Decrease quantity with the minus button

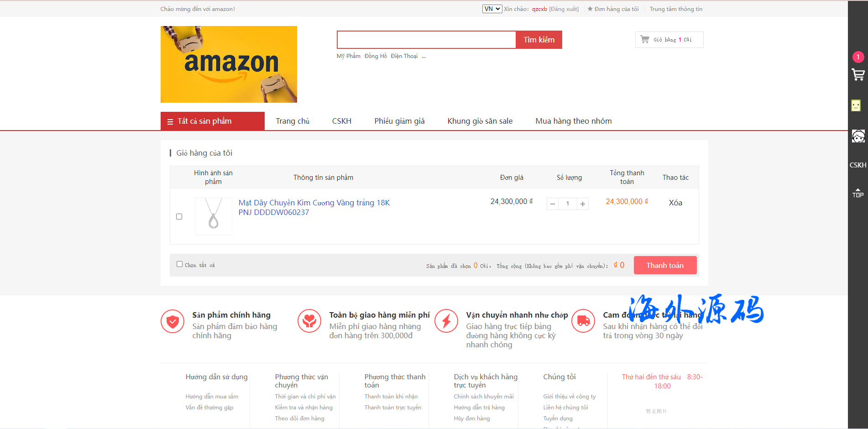point(553,204)
